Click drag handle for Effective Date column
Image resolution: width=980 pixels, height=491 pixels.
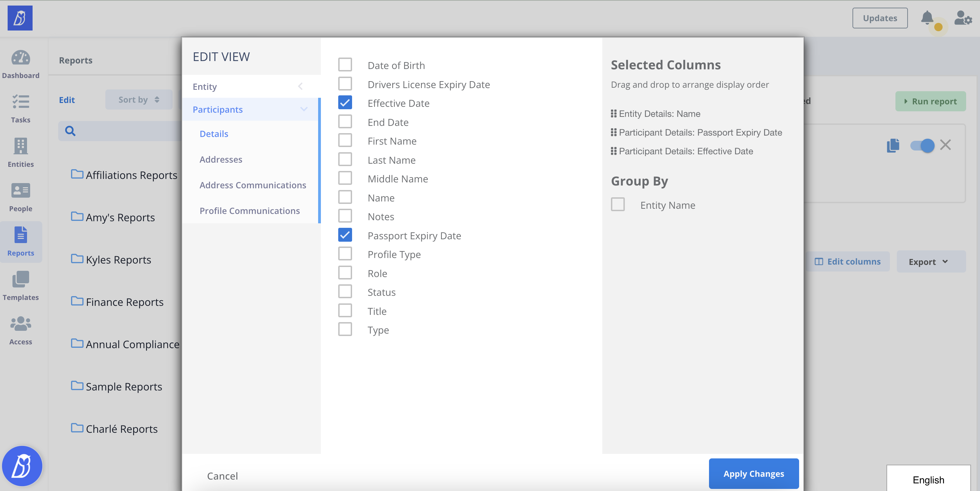613,151
